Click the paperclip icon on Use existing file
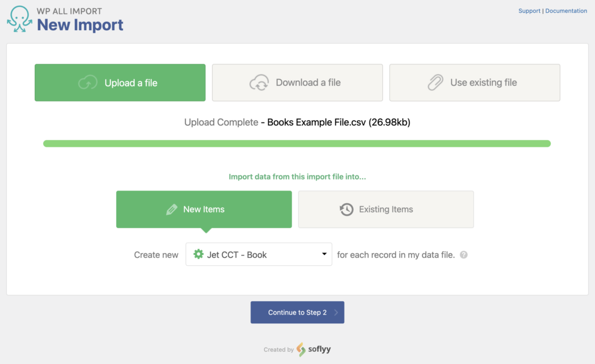 click(436, 82)
